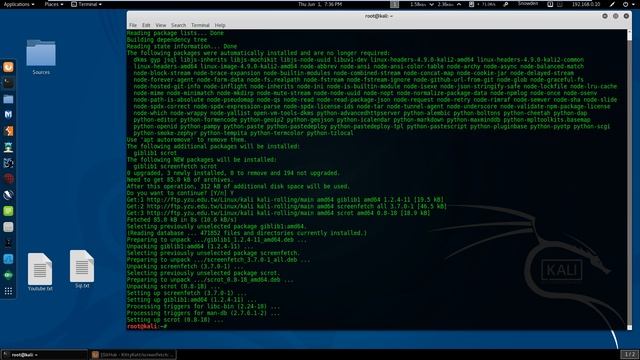640x360 pixels.
Task: Launch Metasploit from the dock (M icon)
Action: pos(8,115)
